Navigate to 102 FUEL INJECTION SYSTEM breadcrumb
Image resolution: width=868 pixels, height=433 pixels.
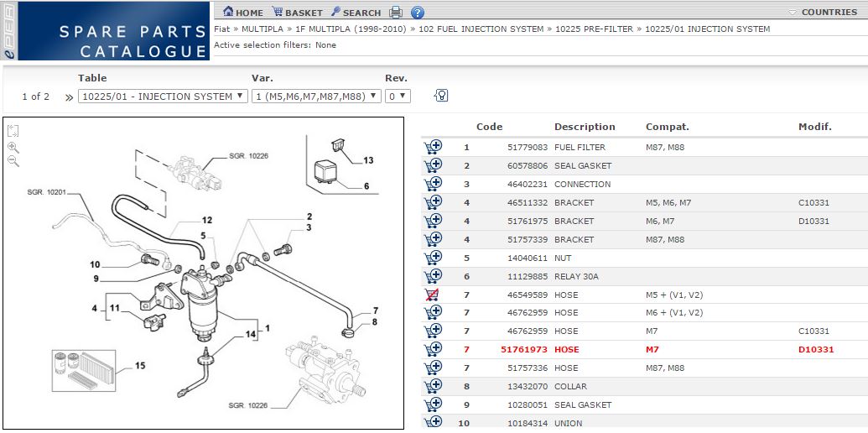click(x=481, y=29)
